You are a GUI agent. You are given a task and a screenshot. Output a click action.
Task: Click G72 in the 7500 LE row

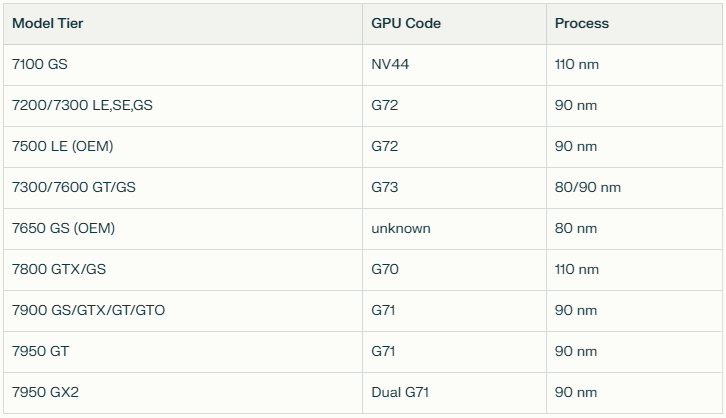coord(384,146)
